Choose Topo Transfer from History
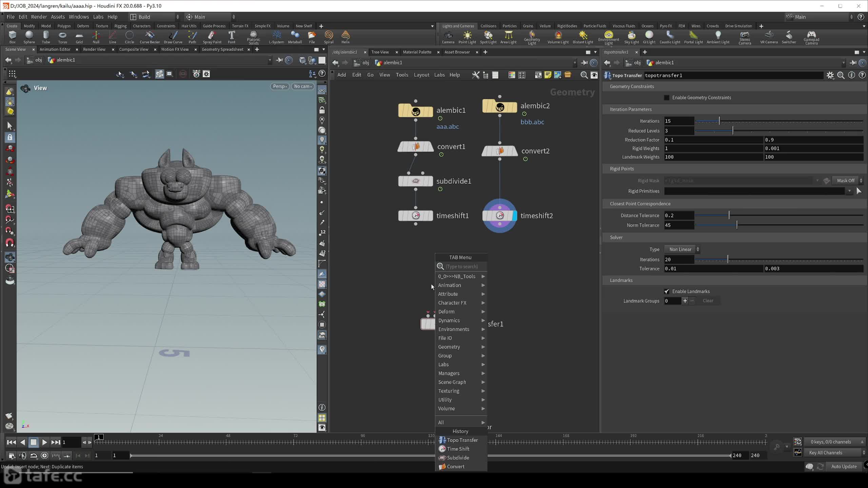The image size is (868, 488). [x=461, y=440]
